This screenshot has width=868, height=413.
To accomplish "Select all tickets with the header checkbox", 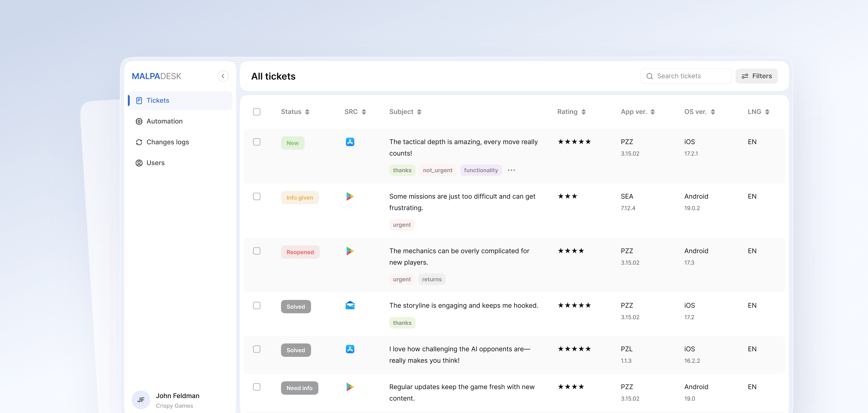I will pos(257,112).
